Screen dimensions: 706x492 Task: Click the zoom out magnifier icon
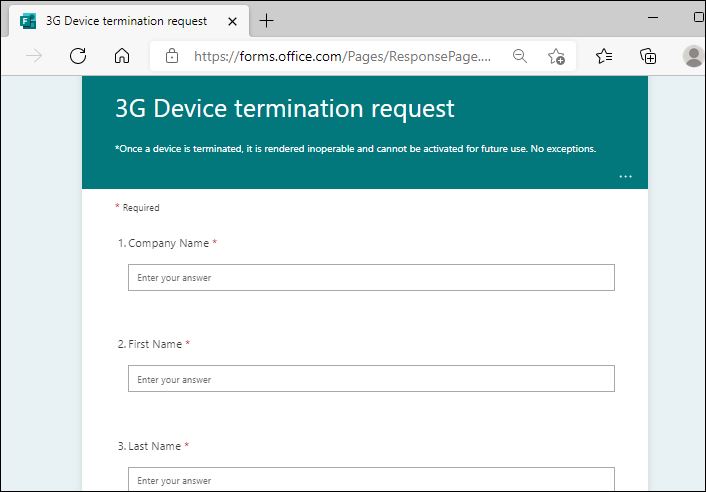tap(520, 56)
